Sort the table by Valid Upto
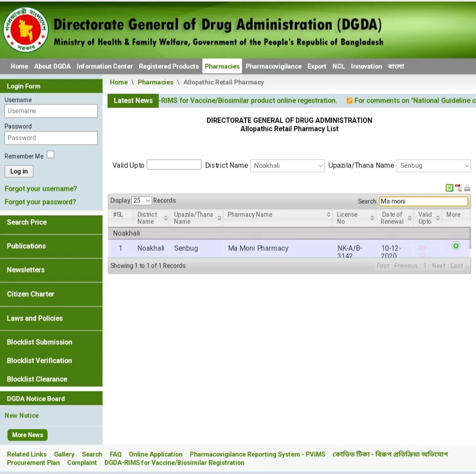The height and width of the screenshot is (474, 476). point(438,218)
